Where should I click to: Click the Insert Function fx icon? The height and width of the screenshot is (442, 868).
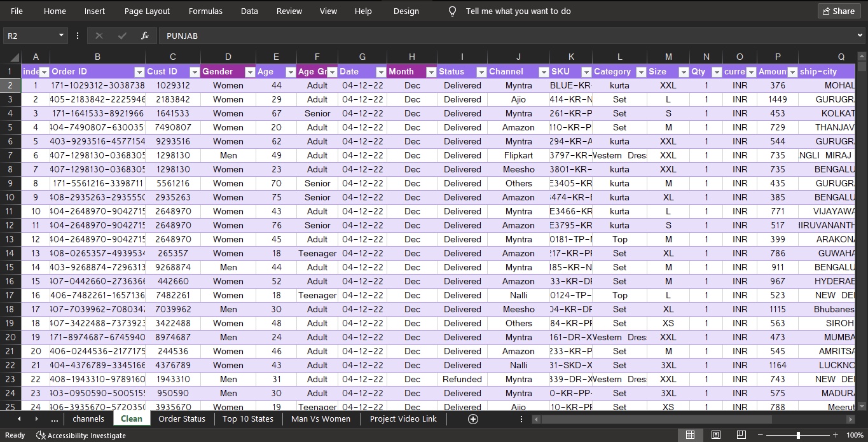[145, 36]
